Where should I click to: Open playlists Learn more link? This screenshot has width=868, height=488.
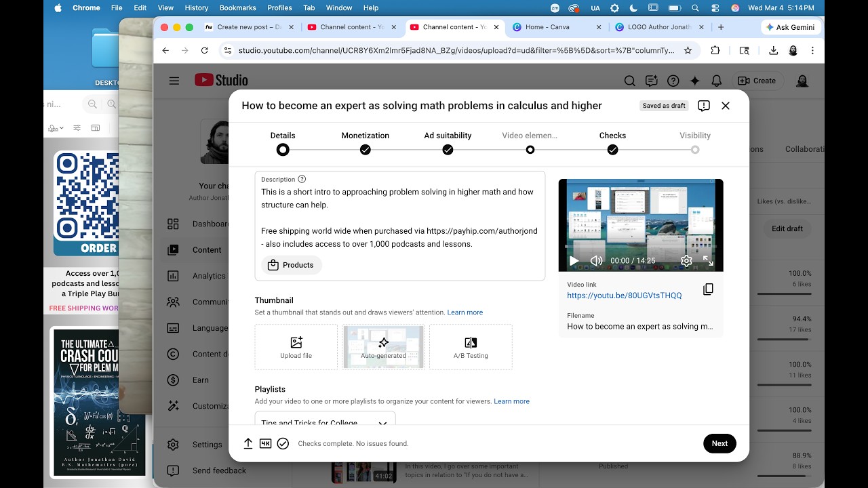[x=512, y=401]
